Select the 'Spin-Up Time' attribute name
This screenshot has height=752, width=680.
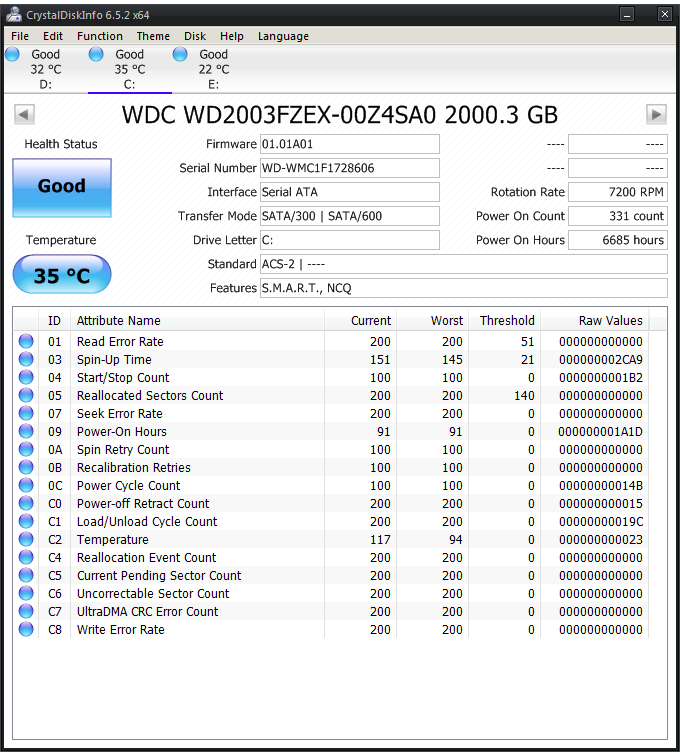click(x=114, y=359)
